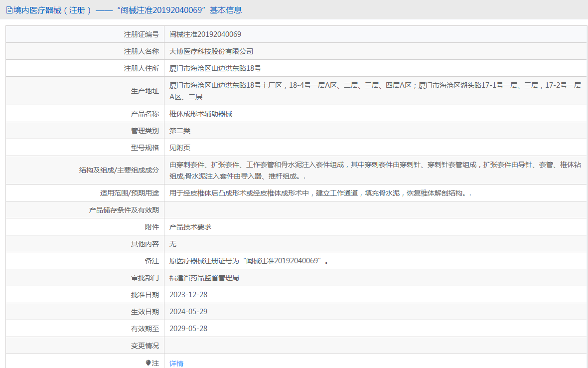Click the lightbulb icon beside 注
This screenshot has width=588, height=368.
[148, 363]
